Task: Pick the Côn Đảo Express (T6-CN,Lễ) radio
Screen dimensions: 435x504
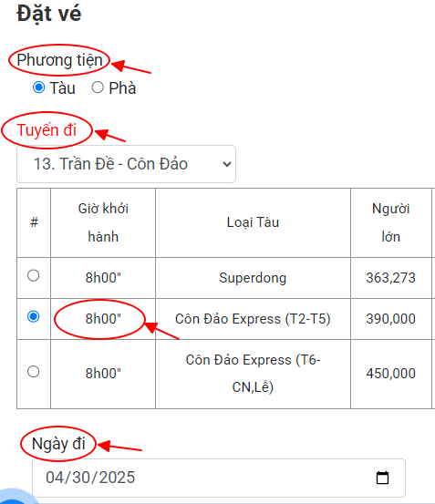Action: [x=34, y=372]
